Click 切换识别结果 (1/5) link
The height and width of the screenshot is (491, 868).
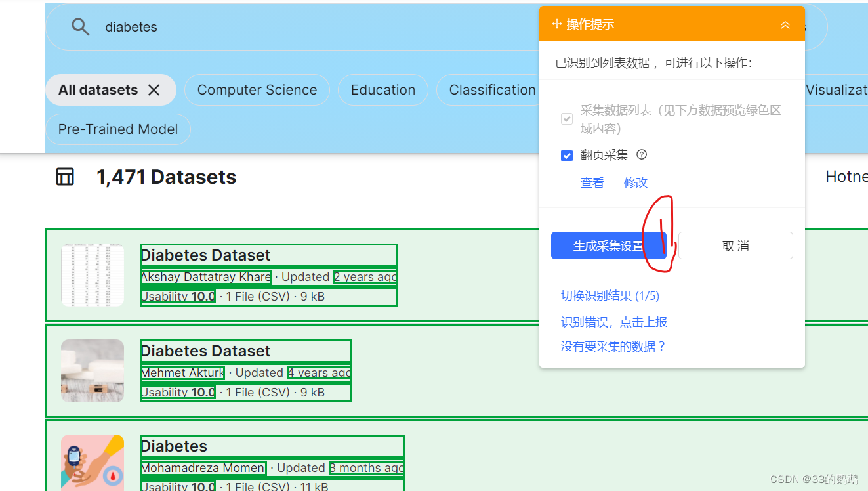pos(610,296)
